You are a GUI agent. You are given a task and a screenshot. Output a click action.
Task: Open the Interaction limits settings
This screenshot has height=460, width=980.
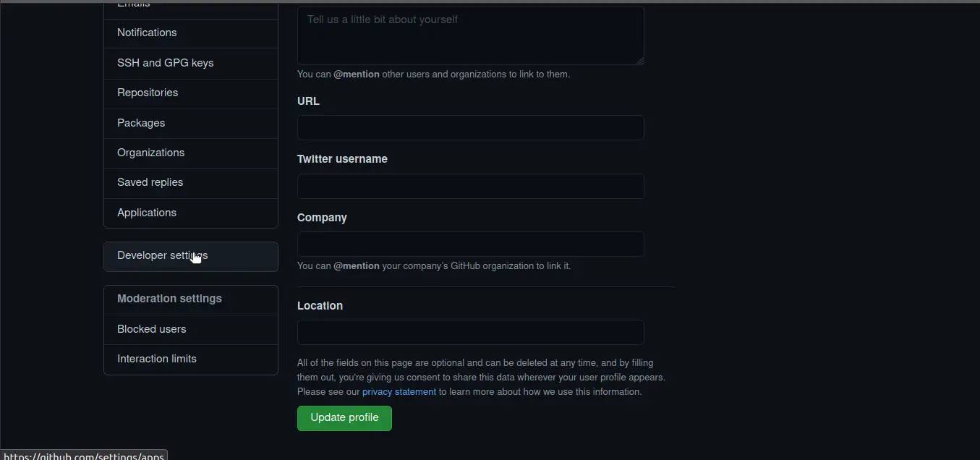coord(156,359)
